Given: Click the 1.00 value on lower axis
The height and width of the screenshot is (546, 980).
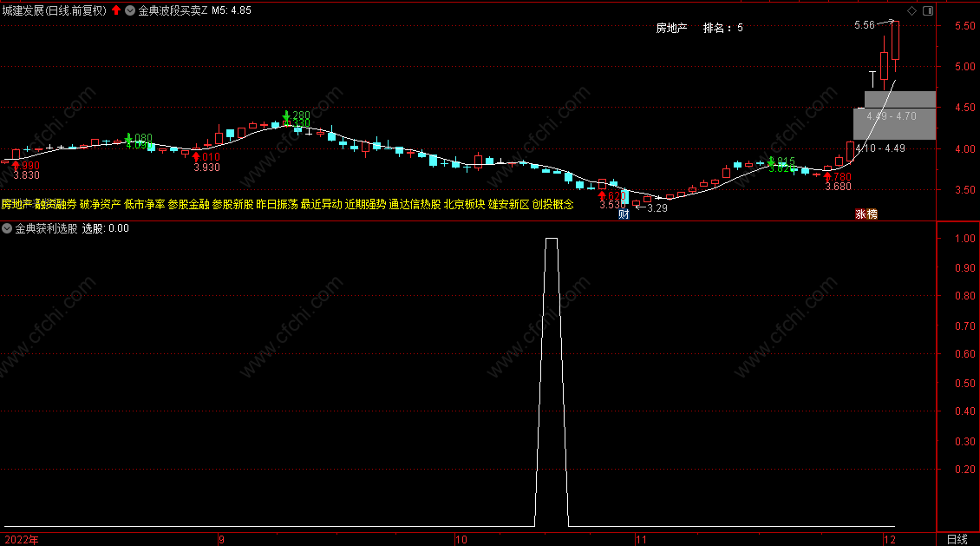Looking at the screenshot, I should (x=965, y=239).
